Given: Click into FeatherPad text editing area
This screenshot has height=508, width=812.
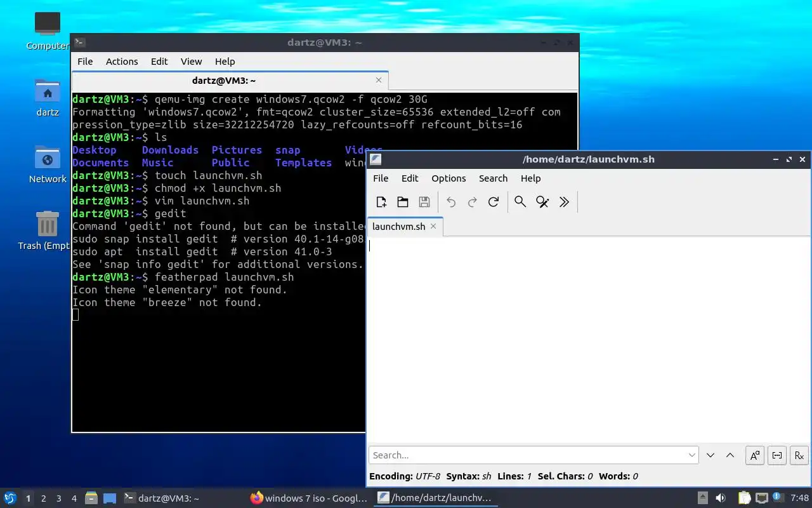Looking at the screenshot, I should (589, 340).
